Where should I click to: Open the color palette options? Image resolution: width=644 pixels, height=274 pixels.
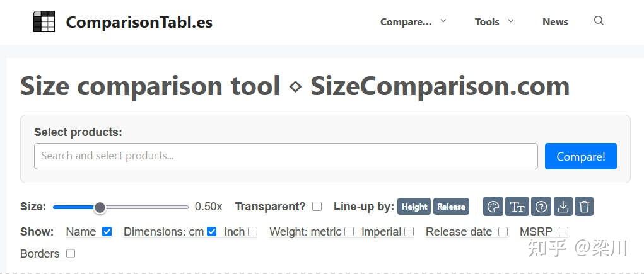pos(494,207)
